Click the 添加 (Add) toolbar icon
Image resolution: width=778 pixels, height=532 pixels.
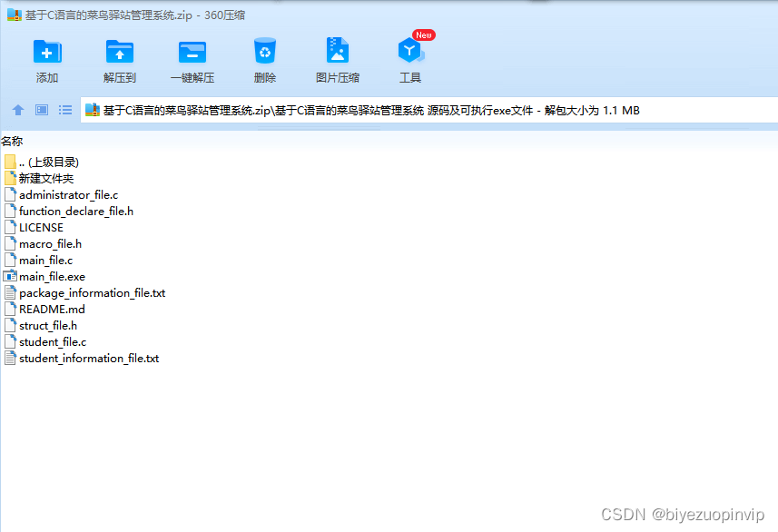47,52
